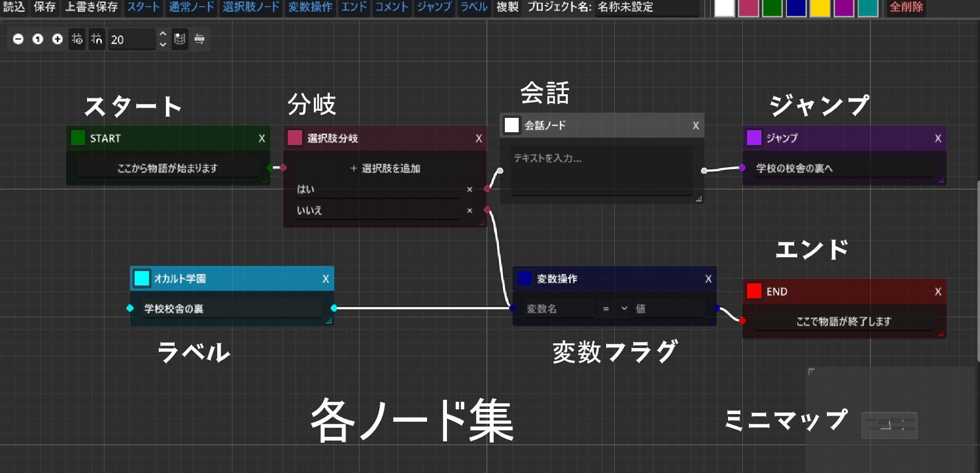Viewport: 980px width, 473px height.
Task: Click 選択肢を追加 to add a choice
Action: coord(385,169)
